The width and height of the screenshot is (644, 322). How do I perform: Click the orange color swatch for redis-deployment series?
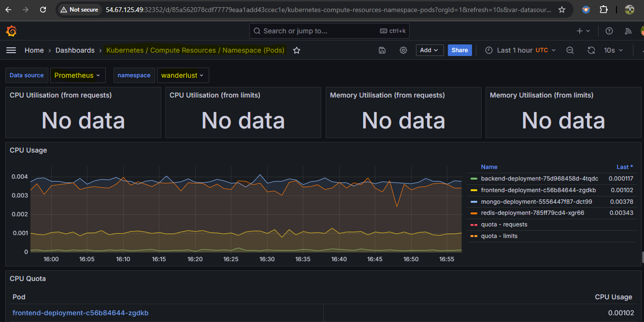click(x=474, y=213)
